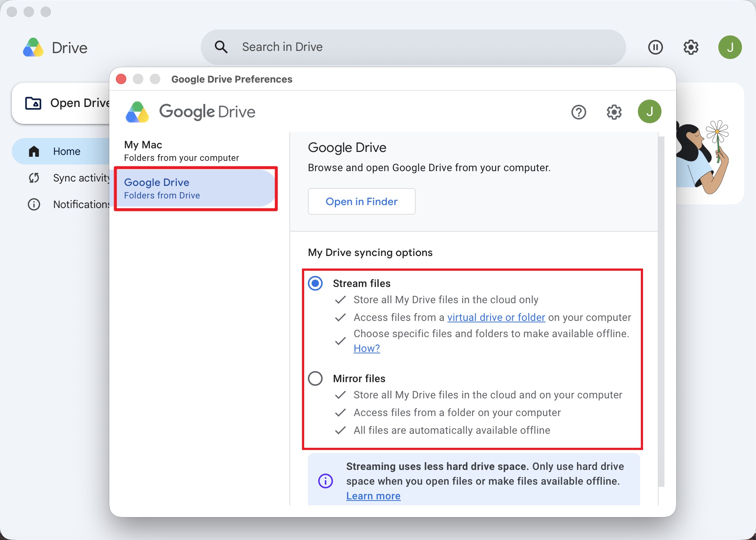This screenshot has width=756, height=540.
Task: Close the Google Drive Preferences window
Action: click(x=121, y=79)
